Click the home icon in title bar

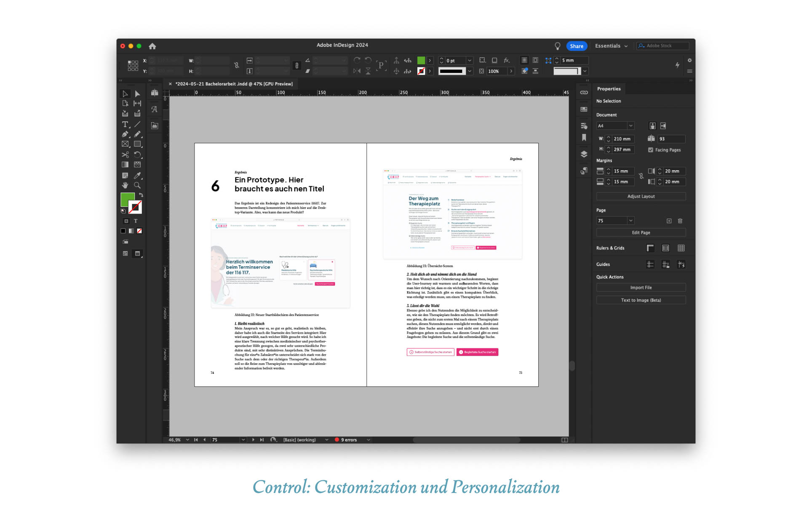pos(152,46)
